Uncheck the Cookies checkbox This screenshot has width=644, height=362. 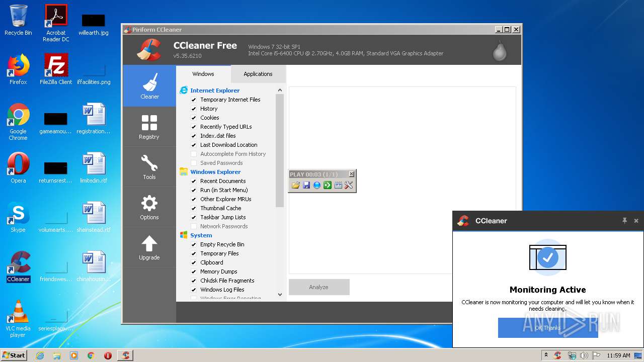[x=194, y=118]
